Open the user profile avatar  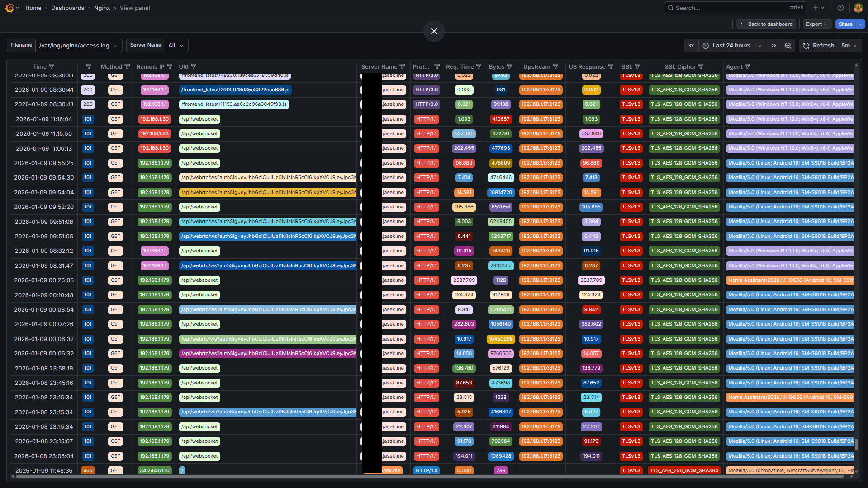pos(858,8)
